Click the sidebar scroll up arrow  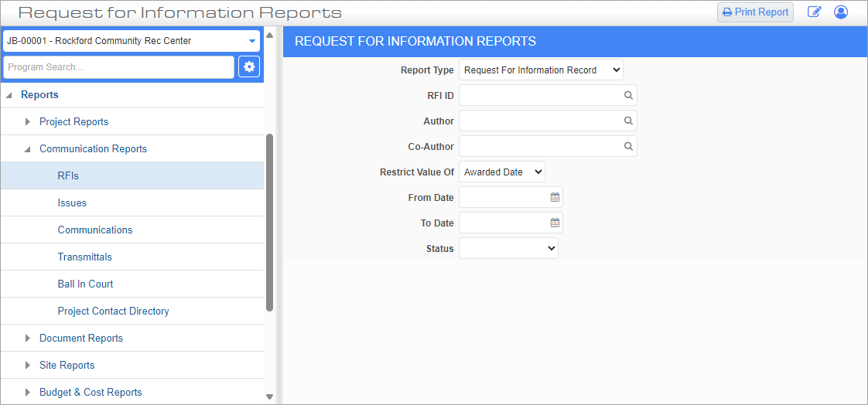point(269,36)
